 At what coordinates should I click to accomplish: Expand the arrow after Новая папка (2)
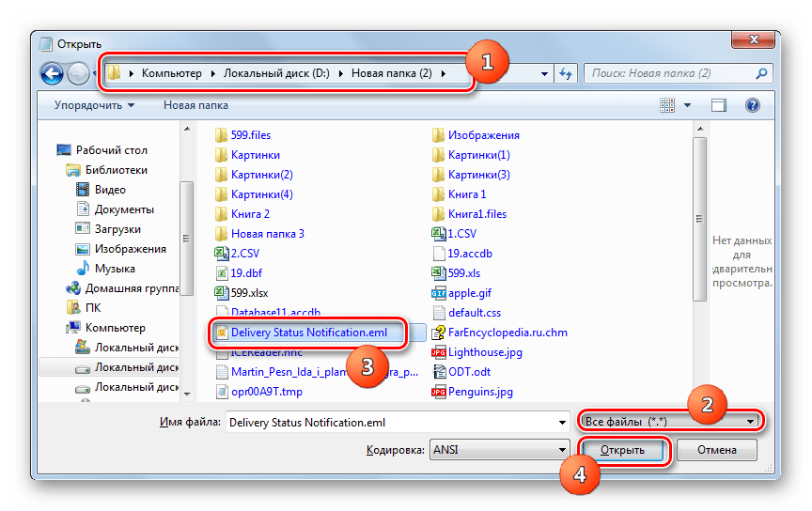point(444,73)
